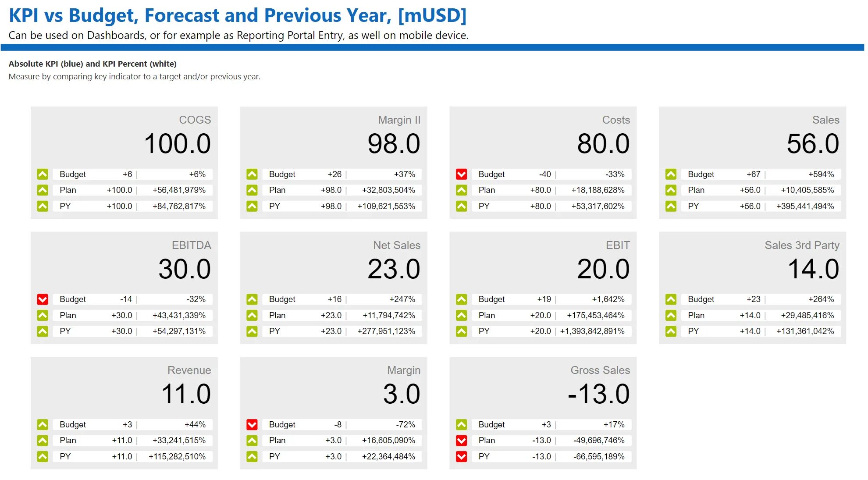Screen dimensions: 868x480
Task: Click green up arrow for Margin Plan
Action: click(x=252, y=441)
